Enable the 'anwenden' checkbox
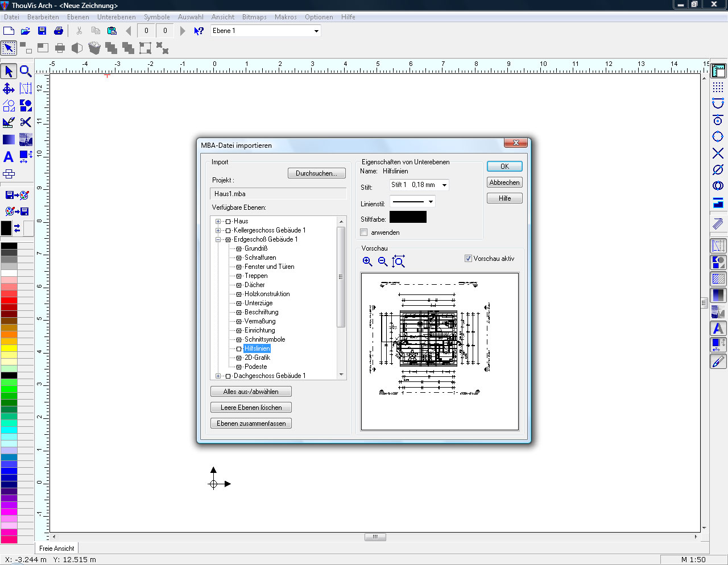Image resolution: width=728 pixels, height=565 pixels. pyautogui.click(x=364, y=232)
